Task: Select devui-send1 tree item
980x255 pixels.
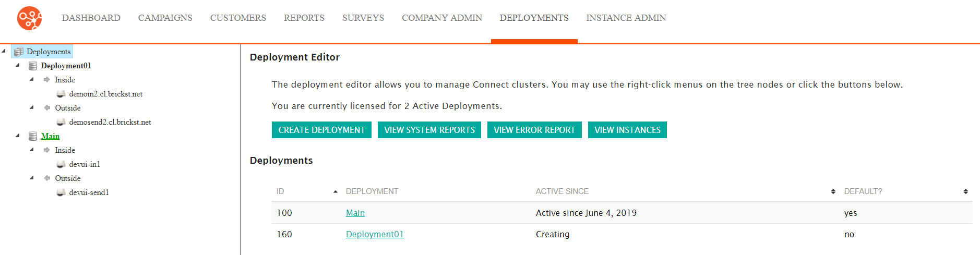Action: pos(89,192)
